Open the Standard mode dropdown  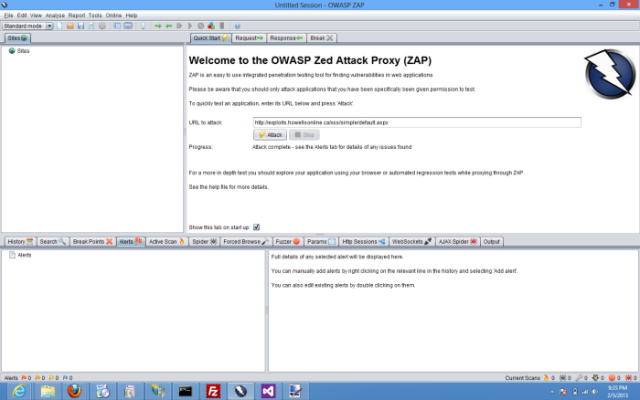(28, 26)
